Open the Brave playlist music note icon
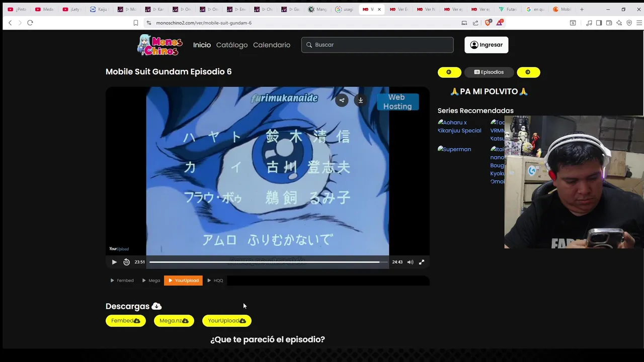The image size is (644, 362). point(589,23)
